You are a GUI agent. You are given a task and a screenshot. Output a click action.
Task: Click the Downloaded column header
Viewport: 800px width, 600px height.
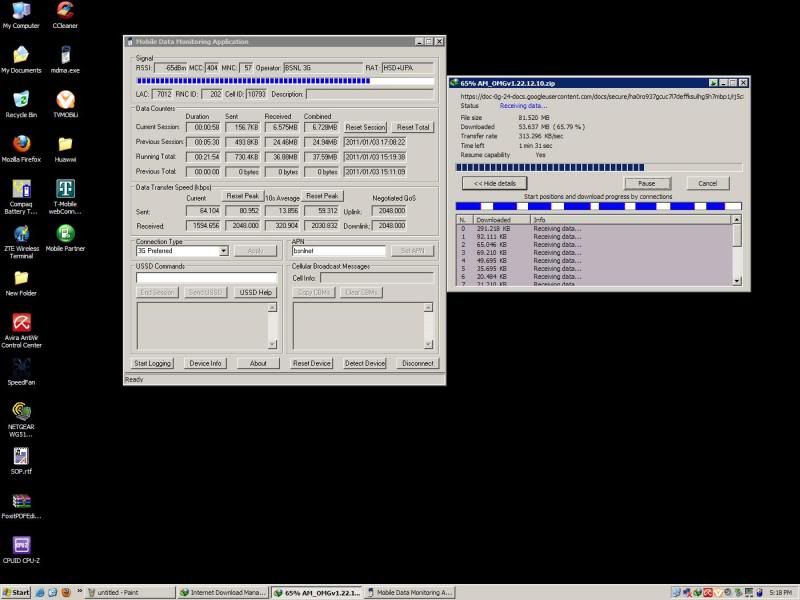(502, 220)
